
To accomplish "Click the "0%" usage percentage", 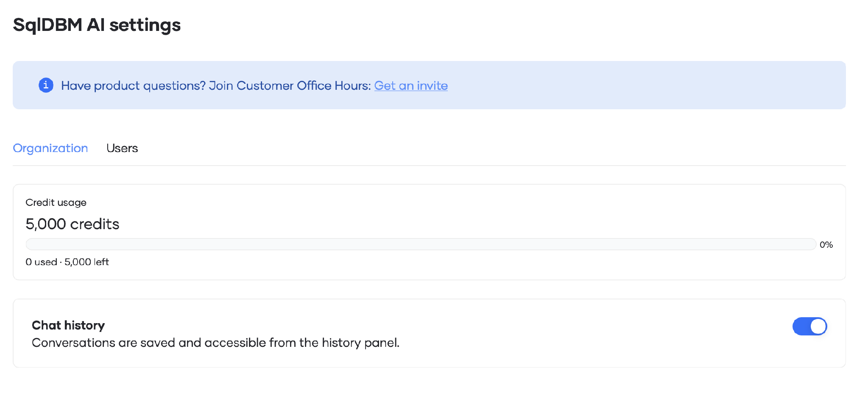I will (x=826, y=244).
